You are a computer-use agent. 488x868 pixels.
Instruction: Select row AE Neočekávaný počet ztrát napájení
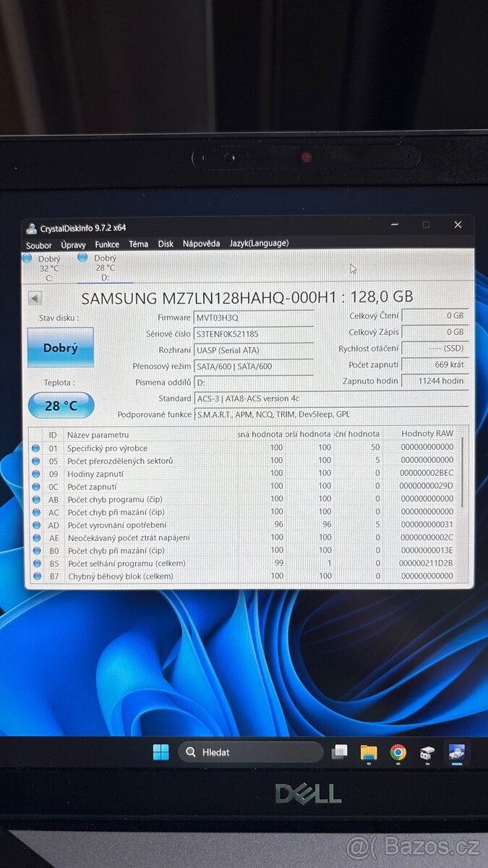pos(244,537)
